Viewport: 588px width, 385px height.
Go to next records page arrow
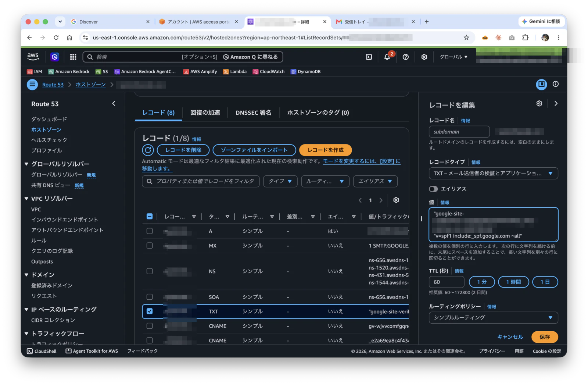[x=381, y=200]
